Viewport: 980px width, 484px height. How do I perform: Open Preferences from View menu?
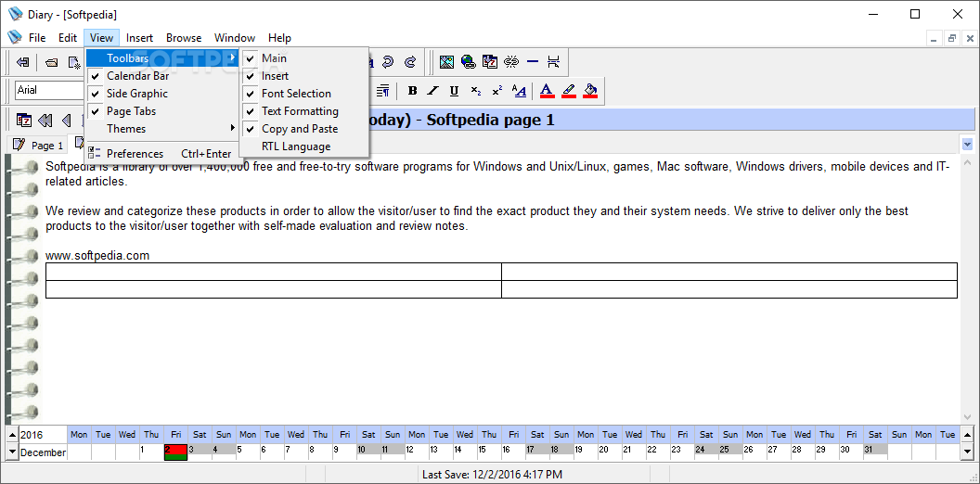(160, 154)
